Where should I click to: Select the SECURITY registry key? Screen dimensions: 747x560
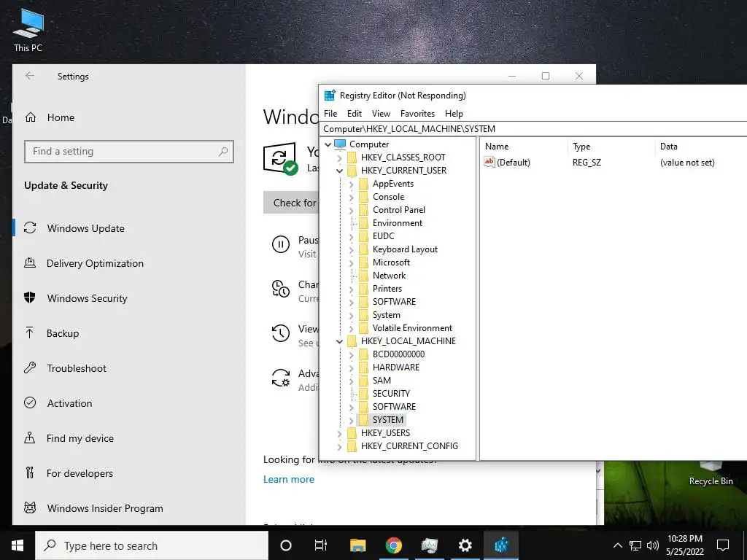coord(391,393)
